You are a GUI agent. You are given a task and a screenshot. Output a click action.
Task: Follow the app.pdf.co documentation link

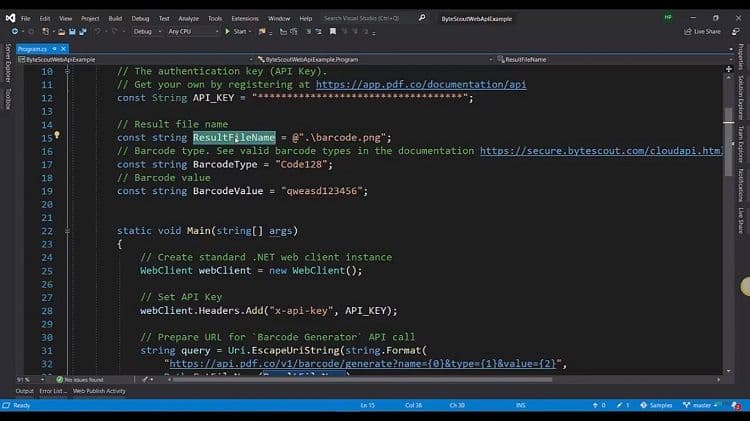[x=421, y=85]
